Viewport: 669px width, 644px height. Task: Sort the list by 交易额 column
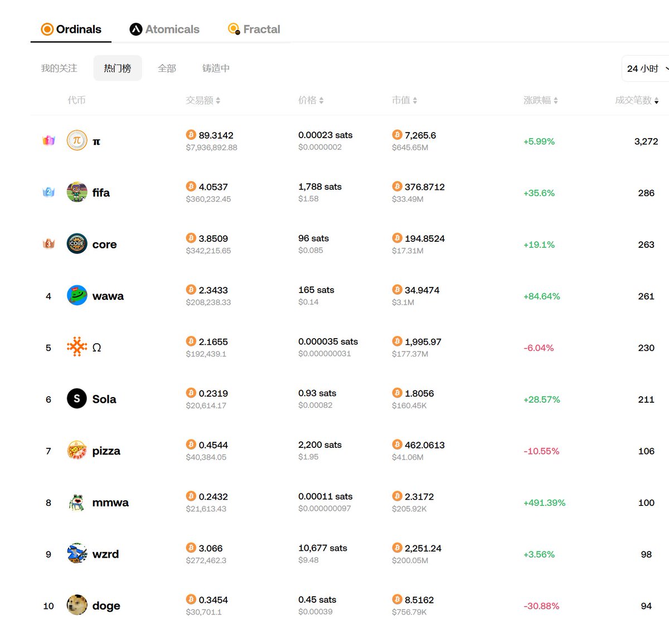click(203, 100)
